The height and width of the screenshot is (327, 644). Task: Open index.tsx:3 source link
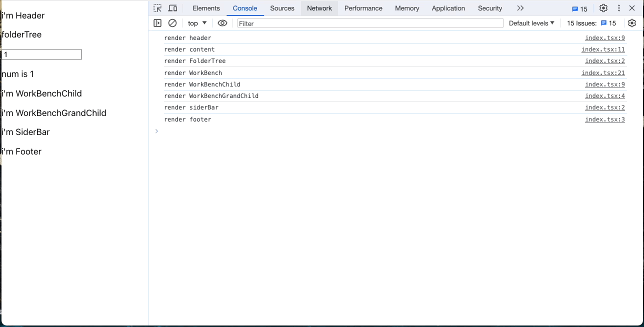pyautogui.click(x=605, y=119)
